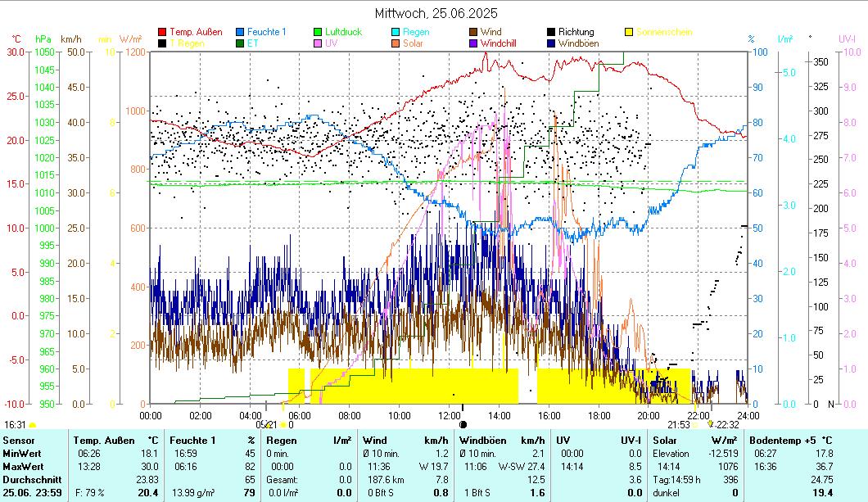The width and height of the screenshot is (868, 502).
Task: Click the brown Wind legend icon
Action: point(473,32)
